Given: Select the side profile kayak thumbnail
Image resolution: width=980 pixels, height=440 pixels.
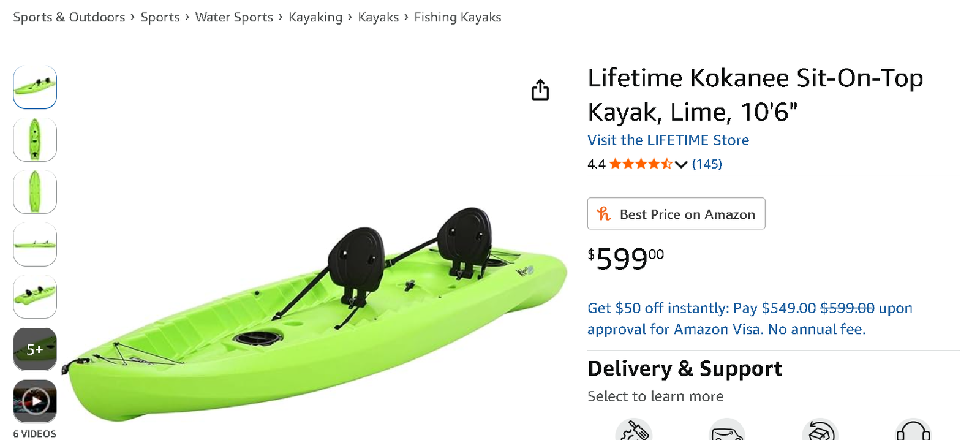Looking at the screenshot, I should tap(35, 245).
